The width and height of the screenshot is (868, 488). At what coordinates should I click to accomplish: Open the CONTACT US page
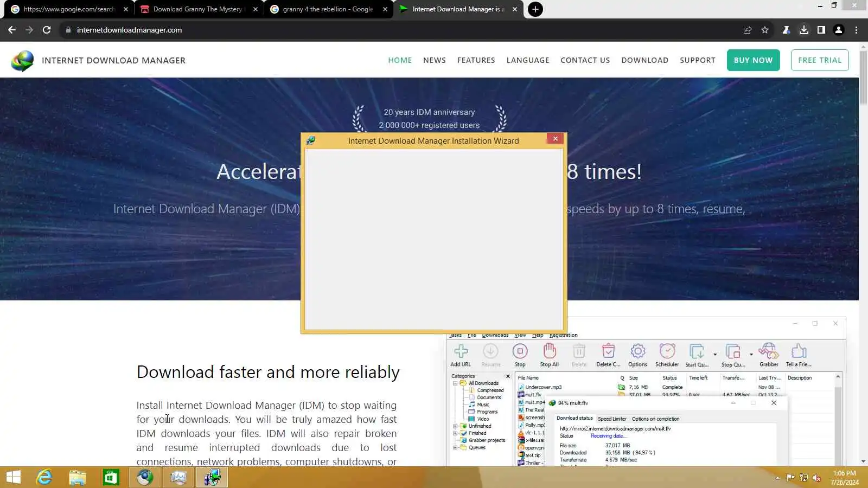(585, 60)
